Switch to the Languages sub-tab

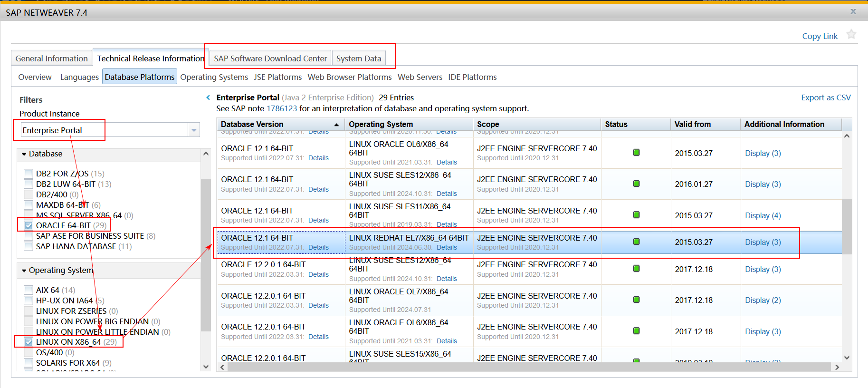coord(79,77)
